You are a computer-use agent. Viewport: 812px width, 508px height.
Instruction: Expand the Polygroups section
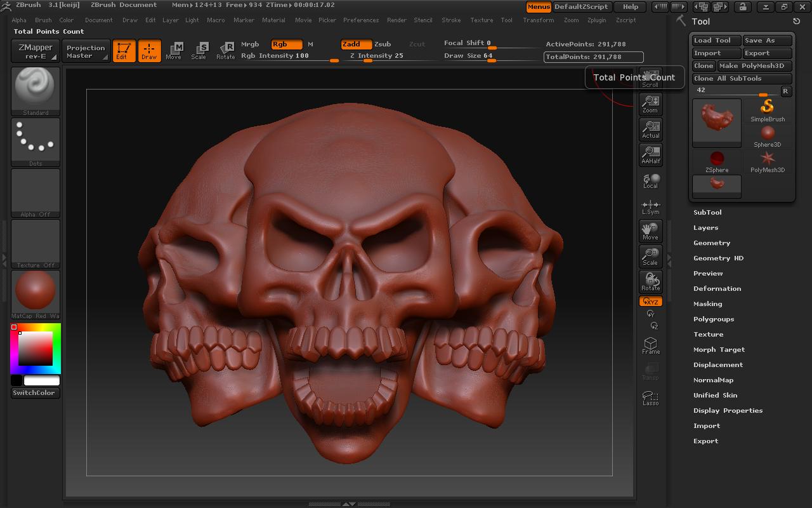tap(714, 319)
